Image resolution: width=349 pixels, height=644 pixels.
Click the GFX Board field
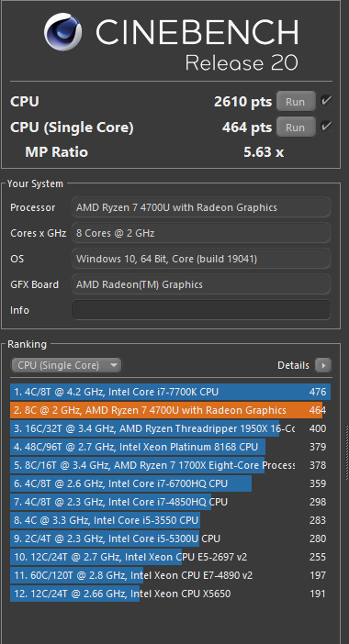pyautogui.click(x=201, y=284)
